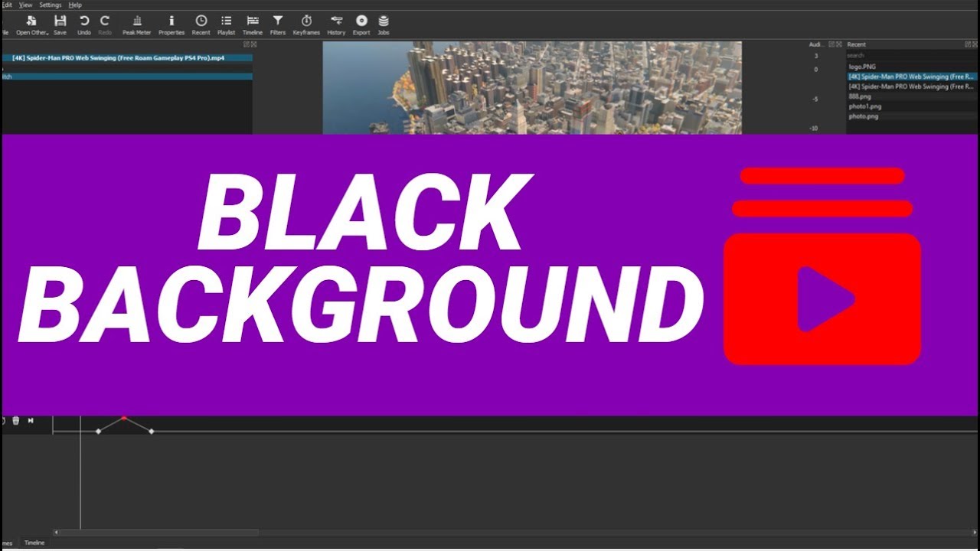980x551 pixels.
Task: Click the Save toolbar icon
Action: pos(60,25)
